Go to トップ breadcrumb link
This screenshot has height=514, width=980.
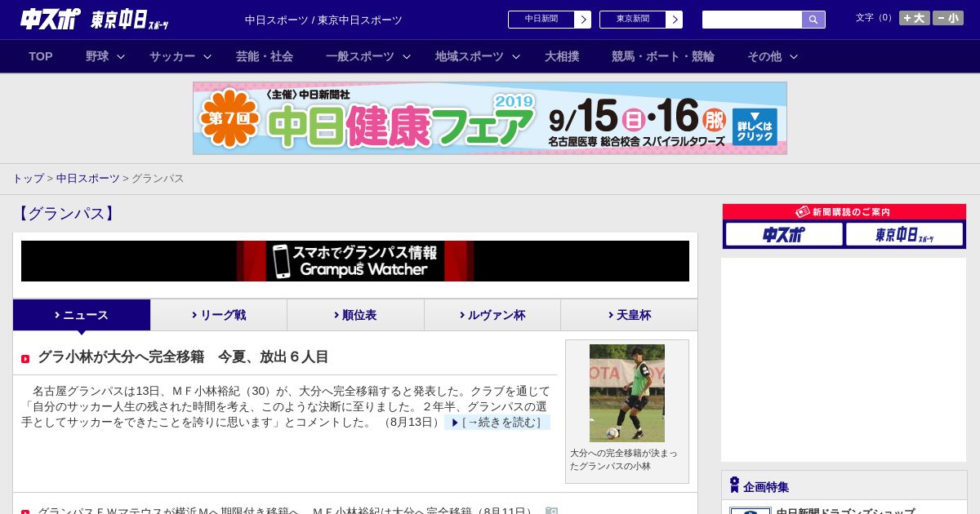tap(28, 178)
